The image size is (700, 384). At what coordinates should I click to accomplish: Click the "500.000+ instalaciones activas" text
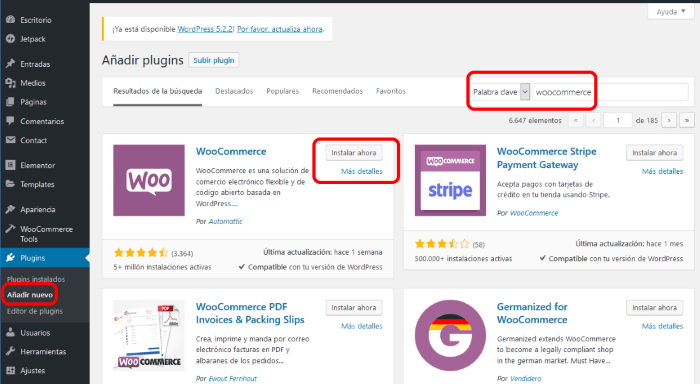coord(463,259)
